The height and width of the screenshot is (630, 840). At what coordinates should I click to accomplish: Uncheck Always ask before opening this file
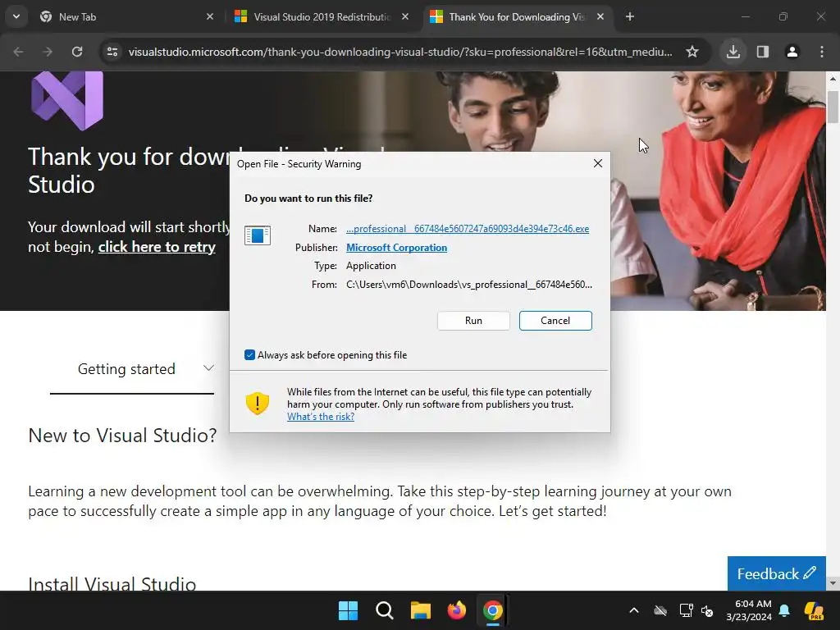coord(249,354)
